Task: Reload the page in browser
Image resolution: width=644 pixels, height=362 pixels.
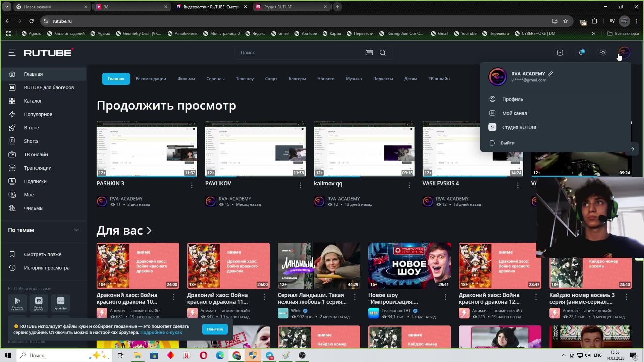Action: [x=32, y=21]
